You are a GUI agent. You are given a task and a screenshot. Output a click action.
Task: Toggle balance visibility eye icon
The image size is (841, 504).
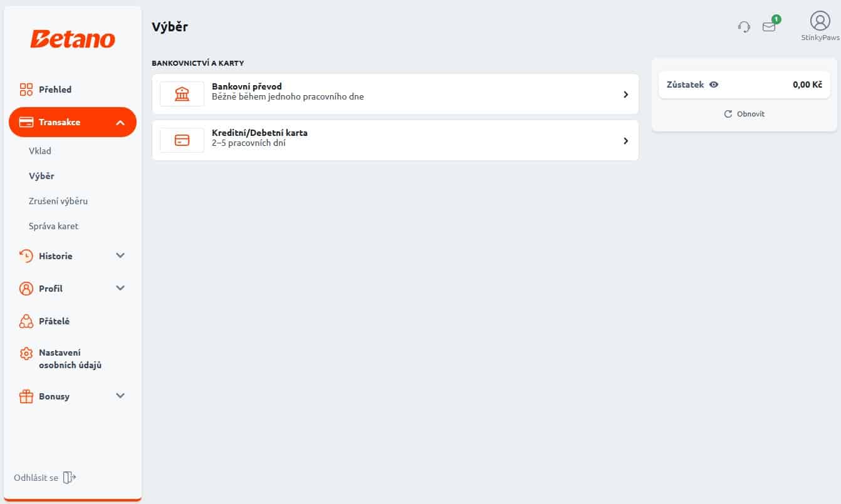click(714, 85)
